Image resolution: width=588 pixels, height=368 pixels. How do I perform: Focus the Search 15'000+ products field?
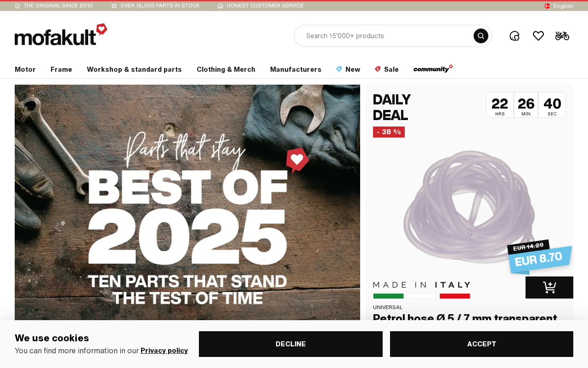click(388, 36)
